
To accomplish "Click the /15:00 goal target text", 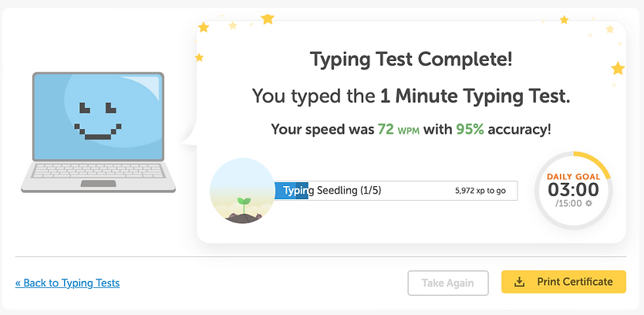I will pos(568,204).
